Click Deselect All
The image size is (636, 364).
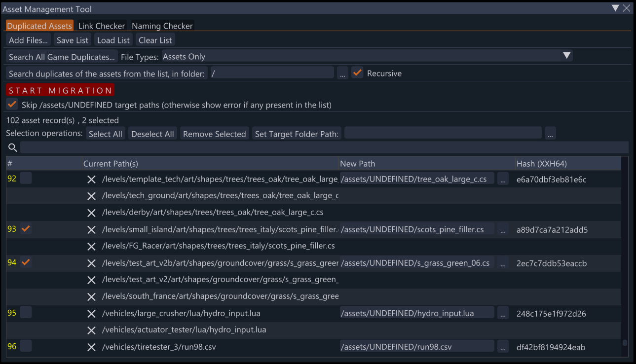[152, 134]
